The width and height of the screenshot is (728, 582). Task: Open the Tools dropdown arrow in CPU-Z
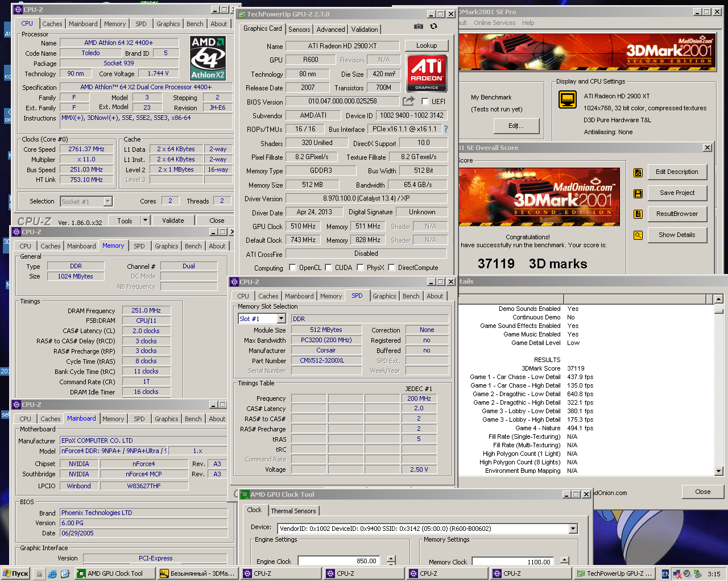point(145,221)
